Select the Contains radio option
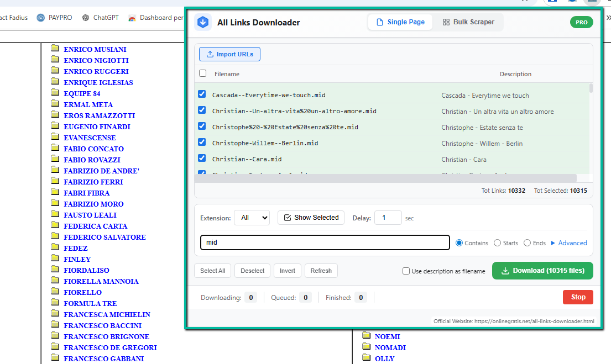 pos(459,243)
